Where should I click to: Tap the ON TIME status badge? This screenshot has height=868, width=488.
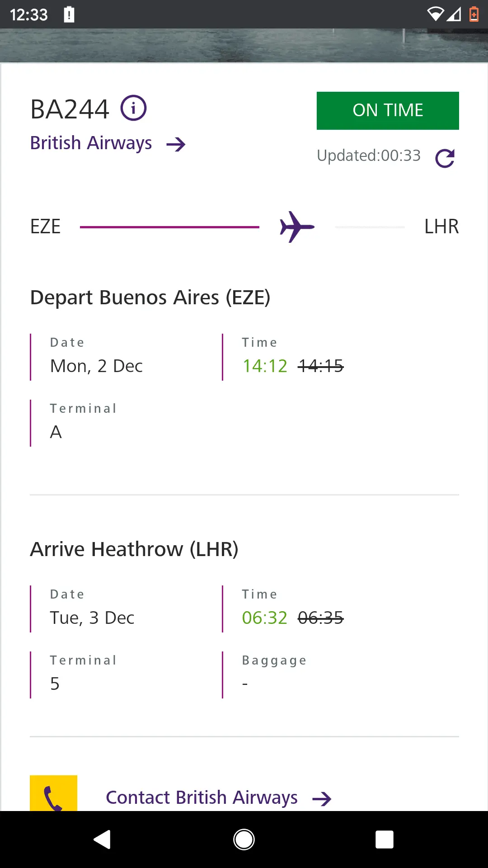coord(388,111)
